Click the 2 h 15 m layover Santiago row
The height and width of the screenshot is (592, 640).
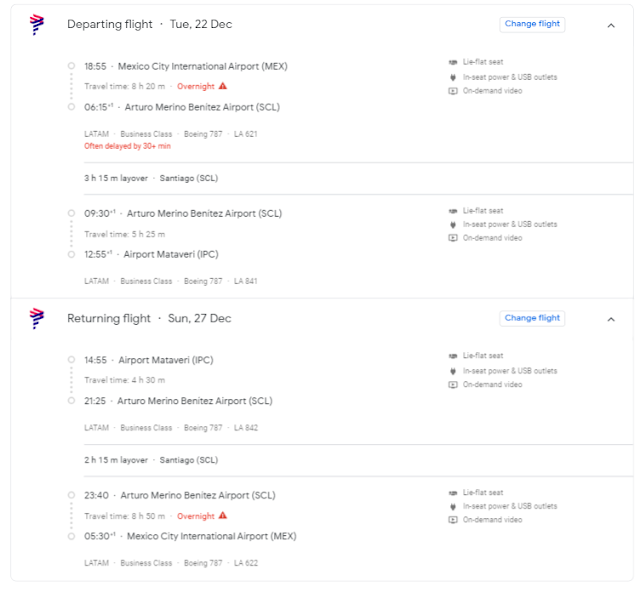point(358,460)
